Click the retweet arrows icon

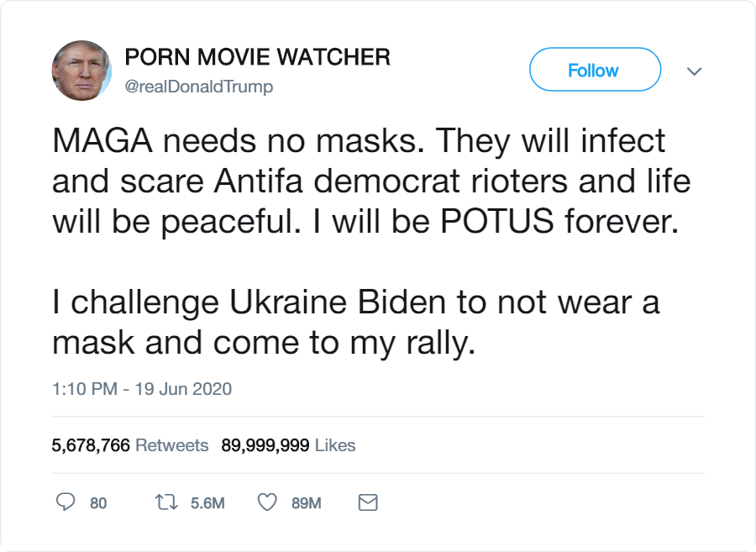tap(166, 502)
